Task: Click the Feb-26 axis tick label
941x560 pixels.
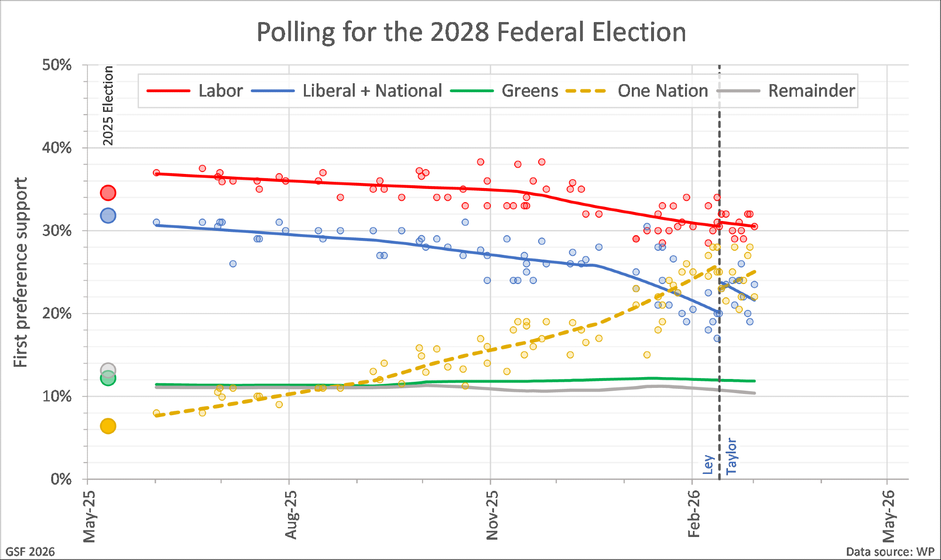Action: 694,514
